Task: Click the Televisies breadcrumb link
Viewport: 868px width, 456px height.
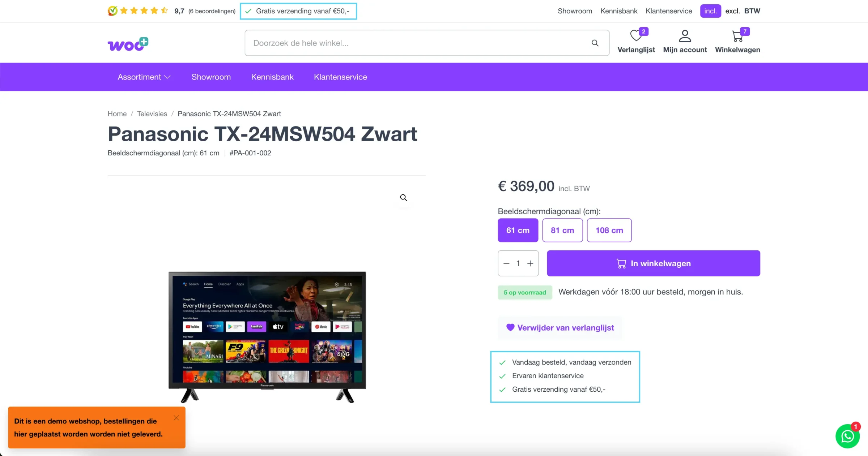Action: point(152,114)
